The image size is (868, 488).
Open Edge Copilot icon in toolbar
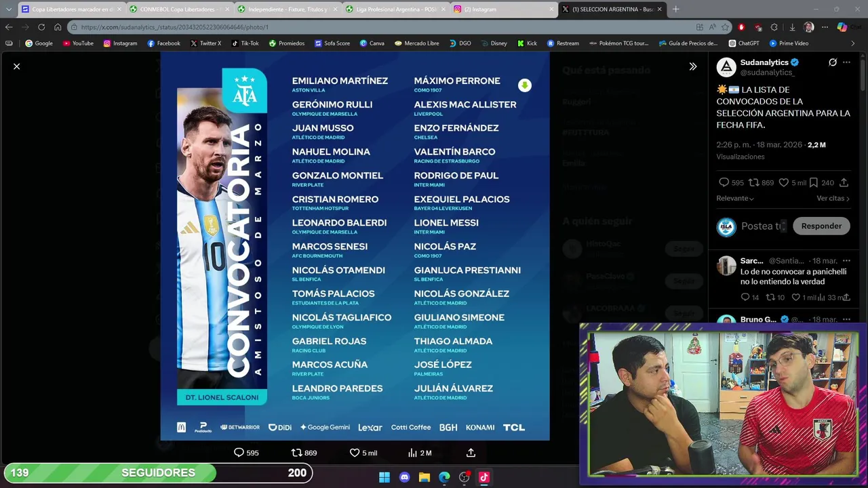(x=842, y=27)
